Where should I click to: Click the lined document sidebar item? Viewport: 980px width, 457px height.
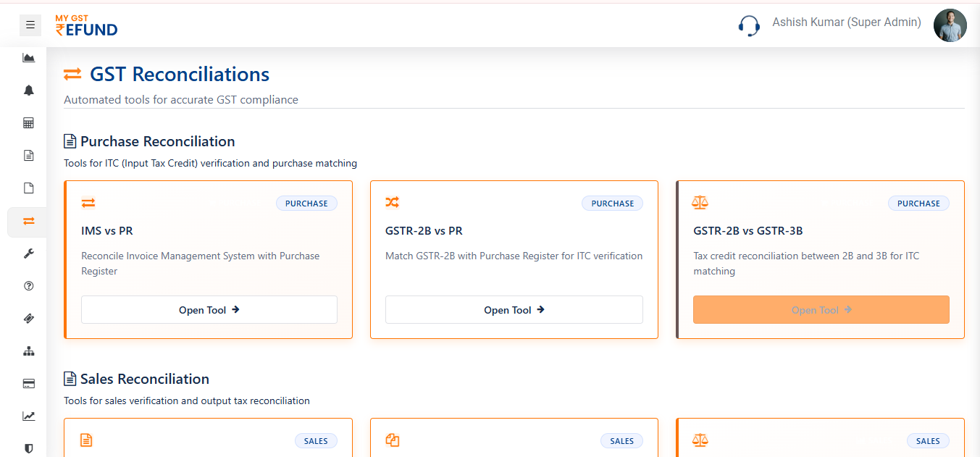[x=29, y=155]
